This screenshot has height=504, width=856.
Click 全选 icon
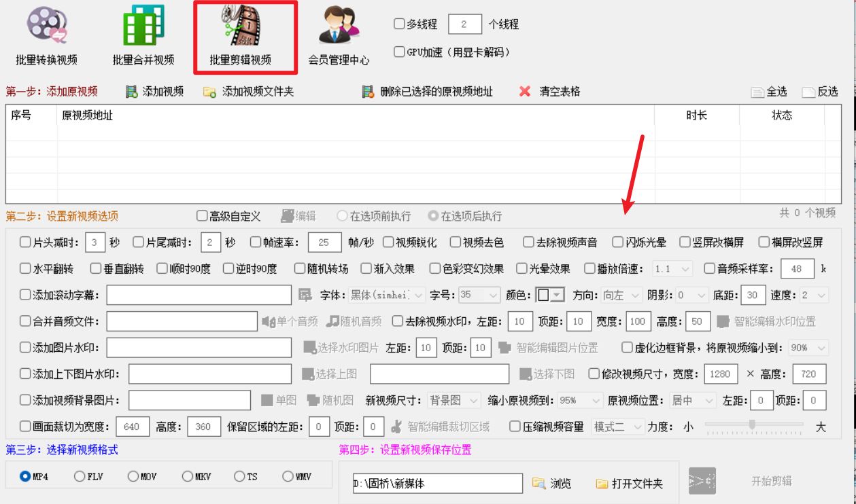(x=758, y=92)
